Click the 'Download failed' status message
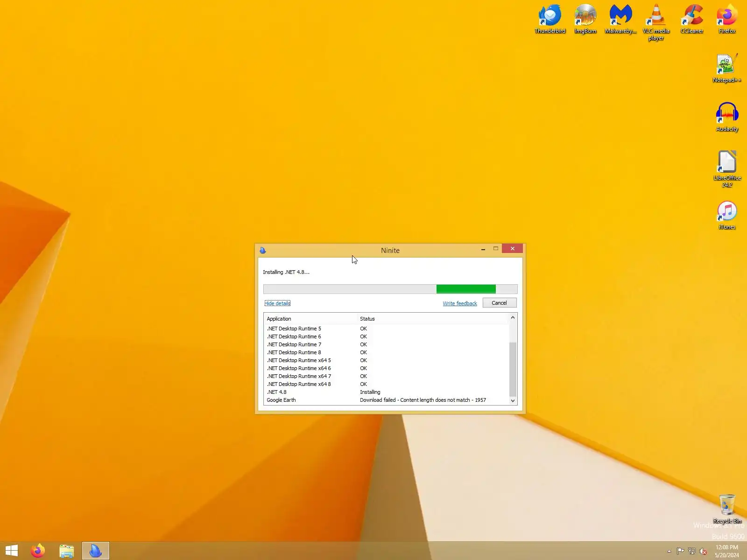The width and height of the screenshot is (747, 560). point(423,400)
